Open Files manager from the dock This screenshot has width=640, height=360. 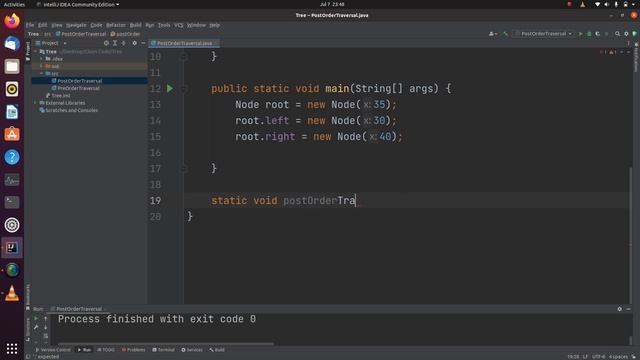click(12, 66)
